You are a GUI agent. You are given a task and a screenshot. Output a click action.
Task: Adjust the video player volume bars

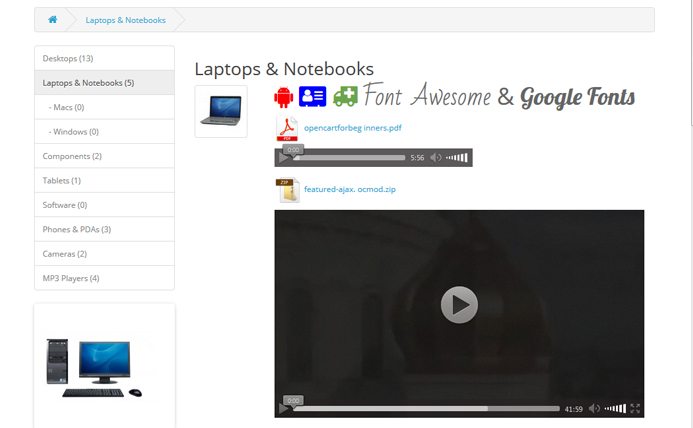(615, 409)
